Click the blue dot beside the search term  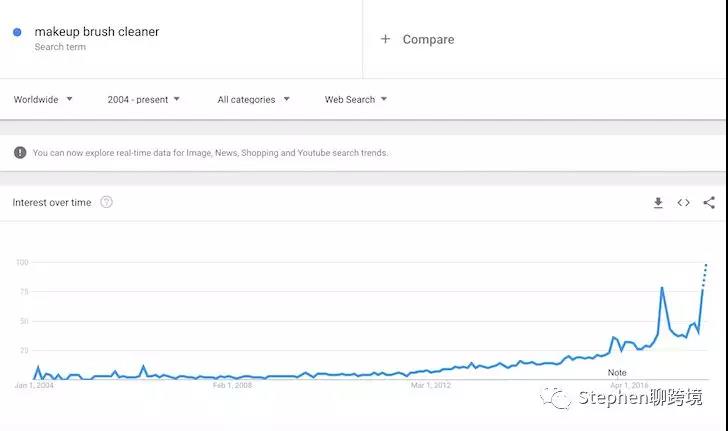point(17,32)
